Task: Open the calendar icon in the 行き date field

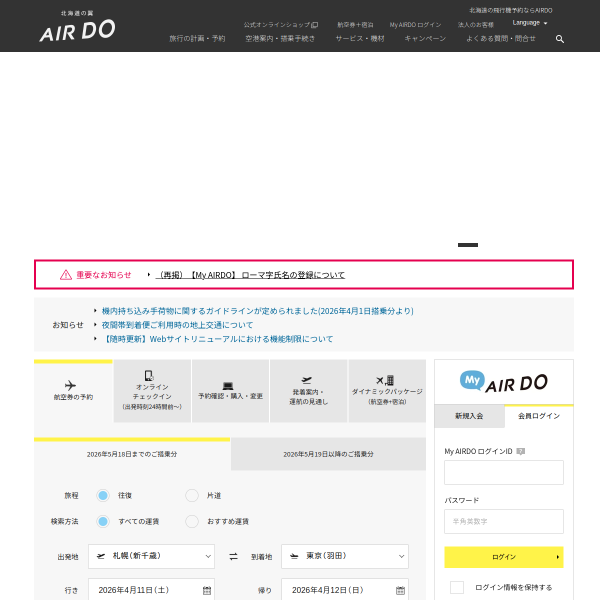Action: tap(207, 590)
